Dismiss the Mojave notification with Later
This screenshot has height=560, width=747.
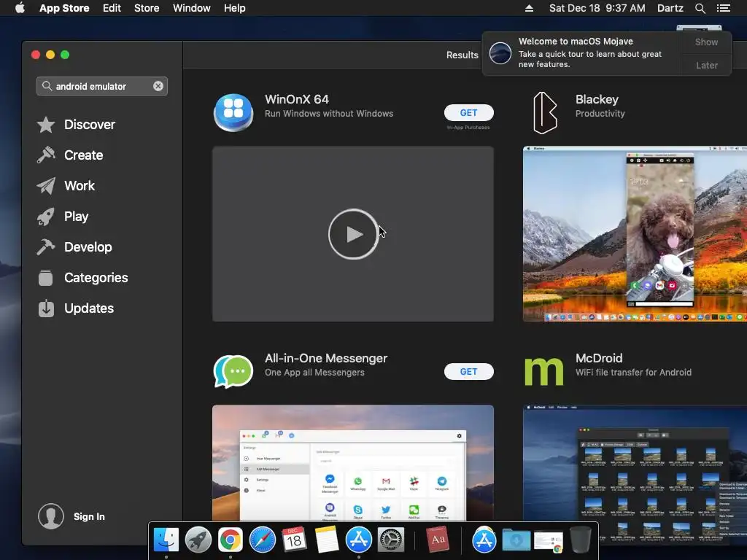point(706,65)
